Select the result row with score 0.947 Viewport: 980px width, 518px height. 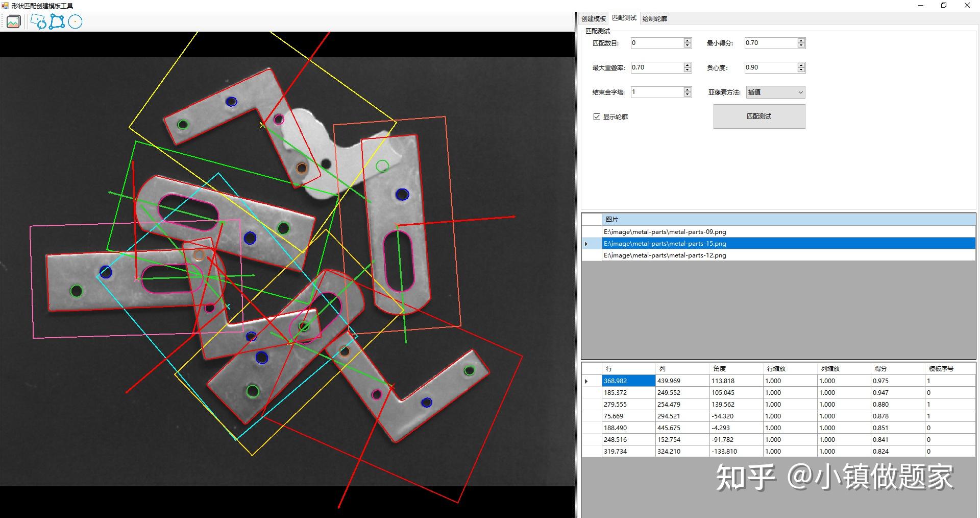(x=715, y=392)
